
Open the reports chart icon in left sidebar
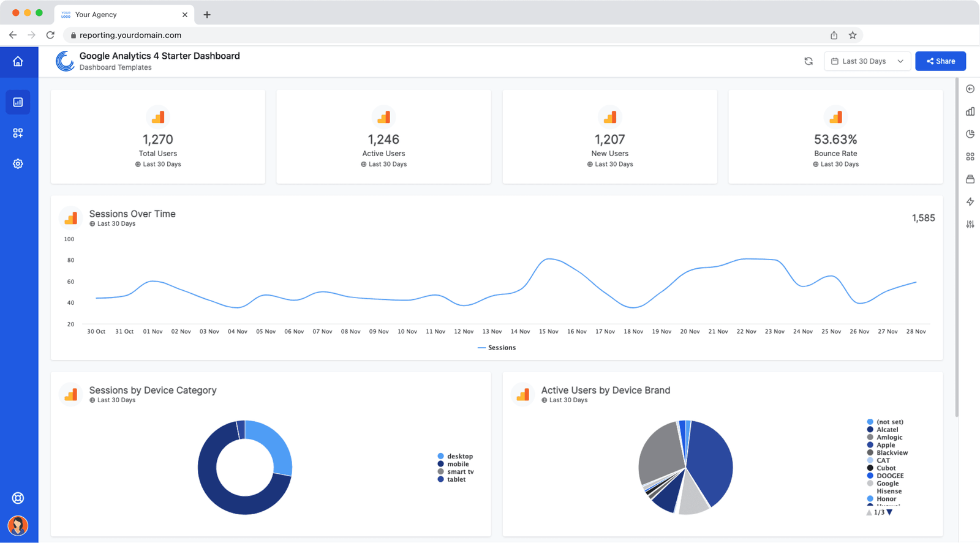(x=18, y=102)
